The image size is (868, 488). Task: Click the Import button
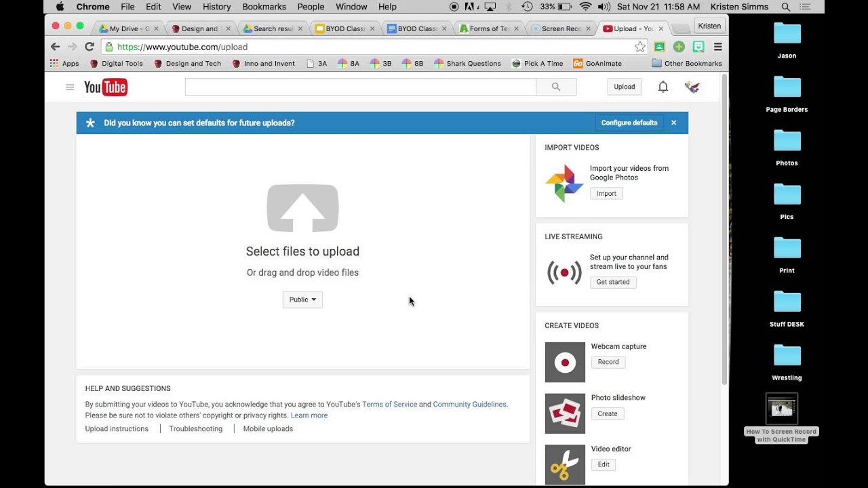(606, 194)
